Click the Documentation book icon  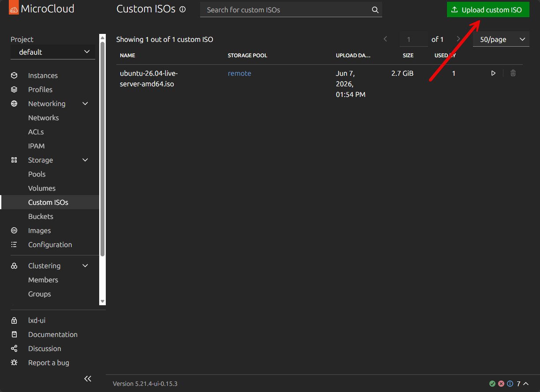[14, 334]
